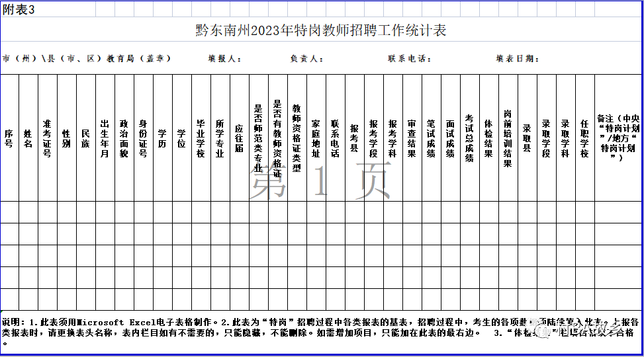This screenshot has height=357, width=644.
Task: Select the 教师资格证类型 column header
Action: pos(297,138)
